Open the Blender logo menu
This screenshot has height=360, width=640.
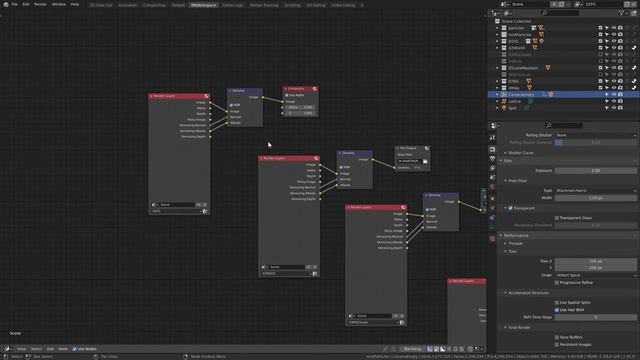coord(6,4)
